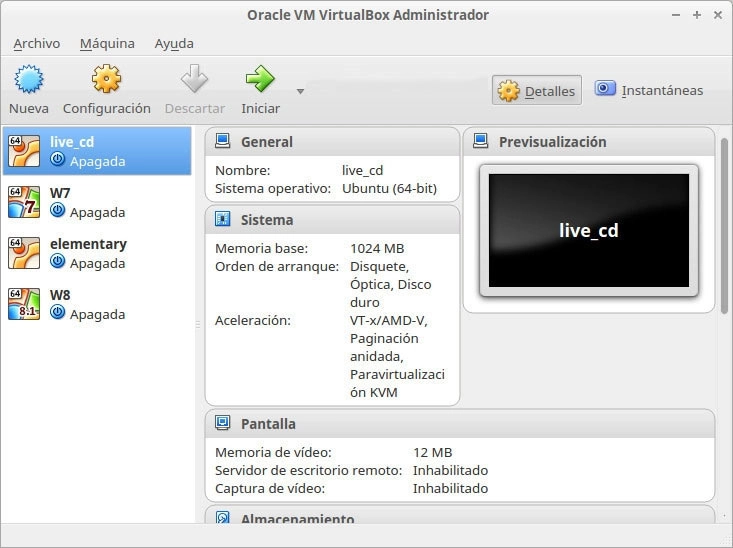Click the 'Sistema operativo:' label
Screen dimensions: 733x548
click(273, 189)
